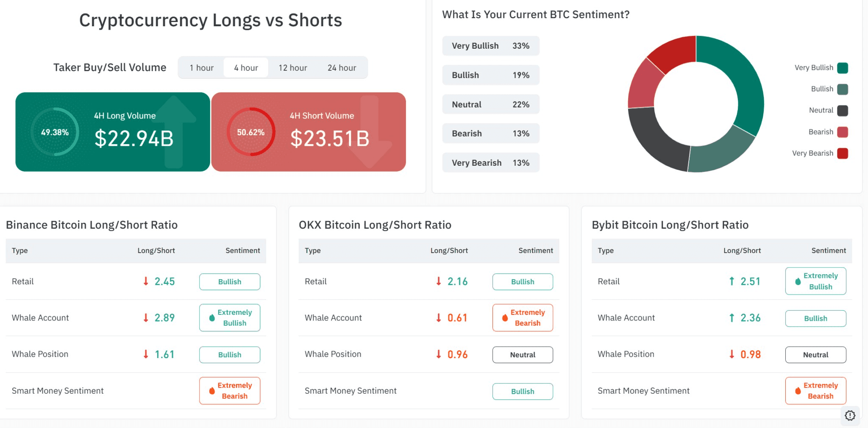Screen dimensions: 868x428
Task: Select the 24 hour timeframe tab
Action: point(342,68)
